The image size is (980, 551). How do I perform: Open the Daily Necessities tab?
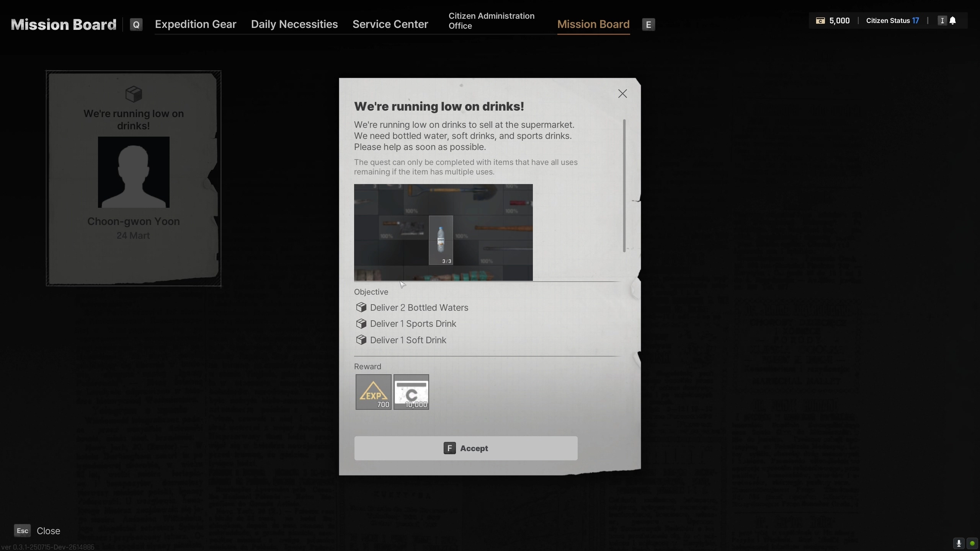(294, 24)
